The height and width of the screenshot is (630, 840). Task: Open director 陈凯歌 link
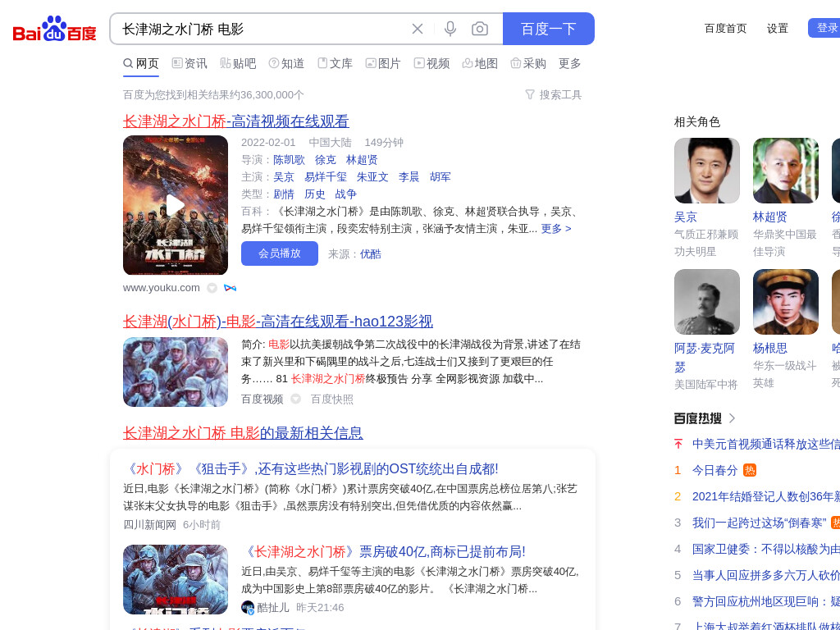click(289, 160)
